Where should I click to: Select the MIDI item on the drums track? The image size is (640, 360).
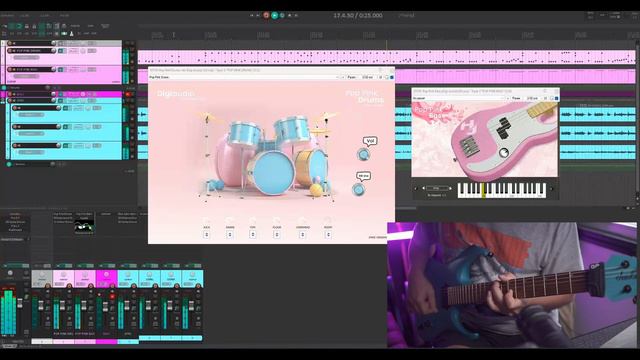[387, 57]
